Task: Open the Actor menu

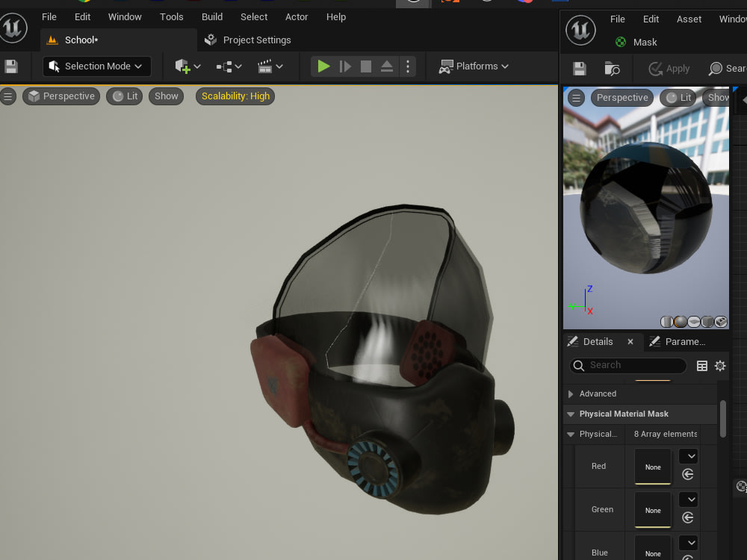Action: (x=297, y=16)
